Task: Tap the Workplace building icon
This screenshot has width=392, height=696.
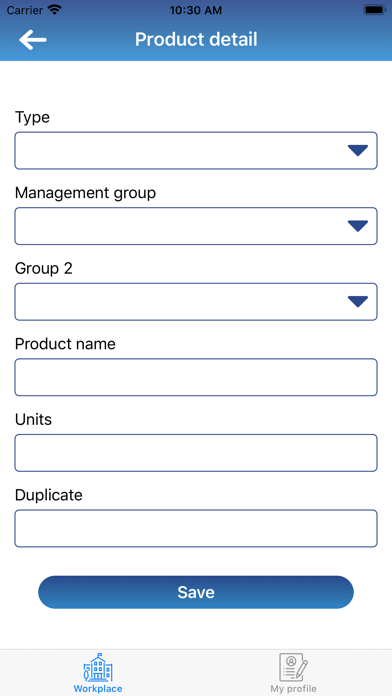Action: click(98, 667)
